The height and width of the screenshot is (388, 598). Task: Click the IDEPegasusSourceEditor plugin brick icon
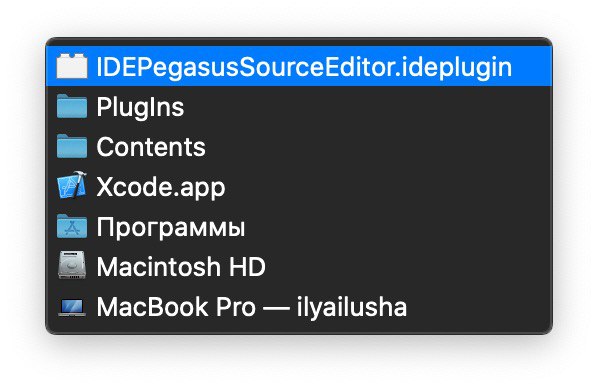[x=72, y=66]
